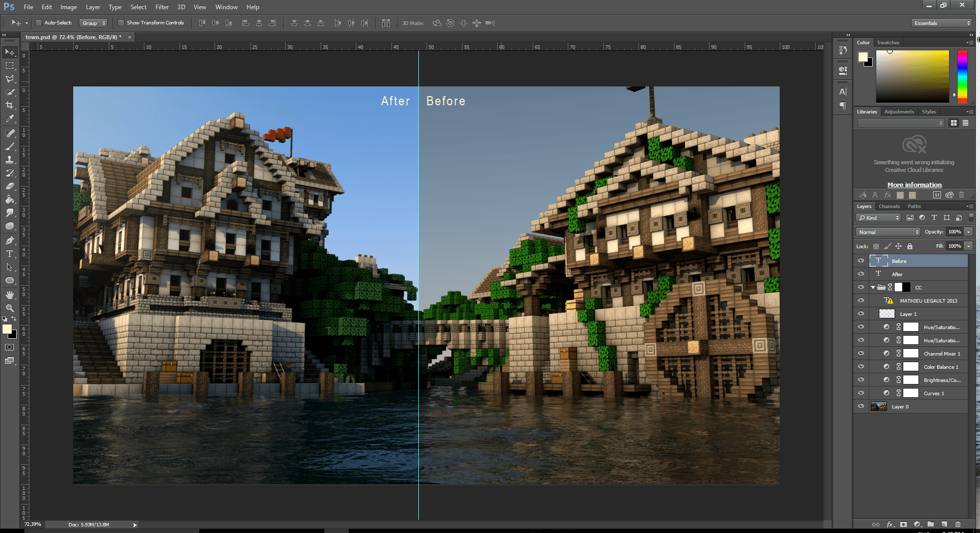Select the Rectangular Marquee tool
The width and height of the screenshot is (980, 533).
[10, 66]
